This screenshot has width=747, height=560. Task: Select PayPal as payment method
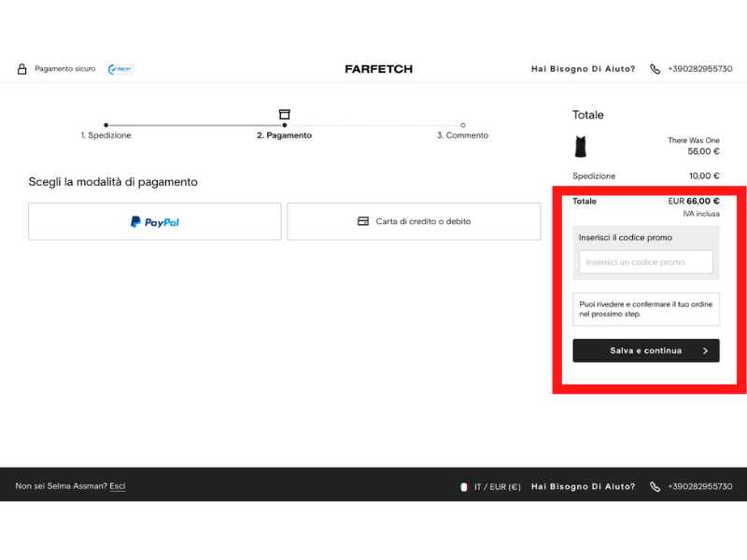[155, 221]
